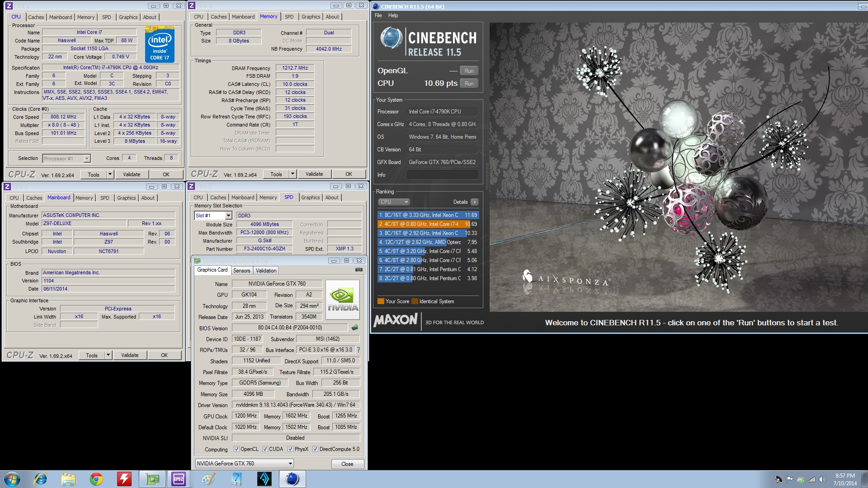Screen dimensions: 868x488
Task: Open the black taskbar app with cyan logo
Action: point(264,479)
